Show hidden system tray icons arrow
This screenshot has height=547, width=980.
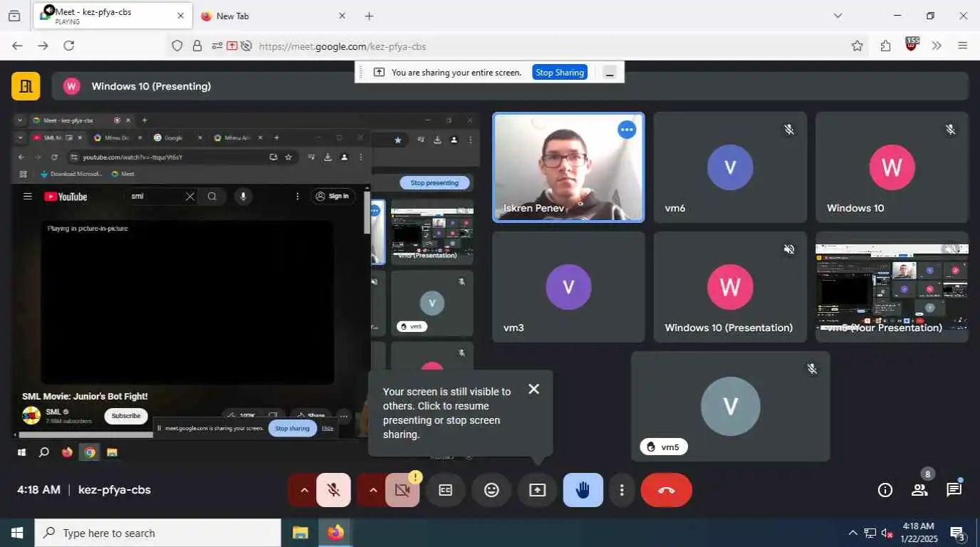coord(853,533)
